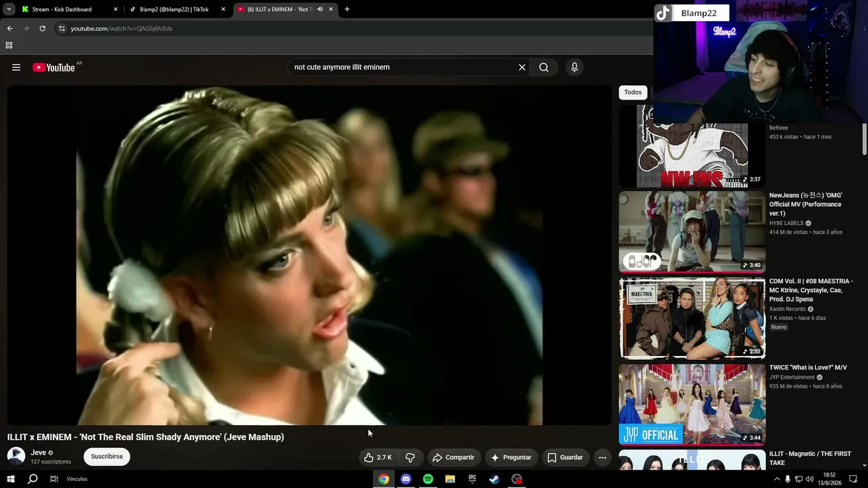
Task: Open the Jeve channel avatar
Action: click(x=16, y=456)
